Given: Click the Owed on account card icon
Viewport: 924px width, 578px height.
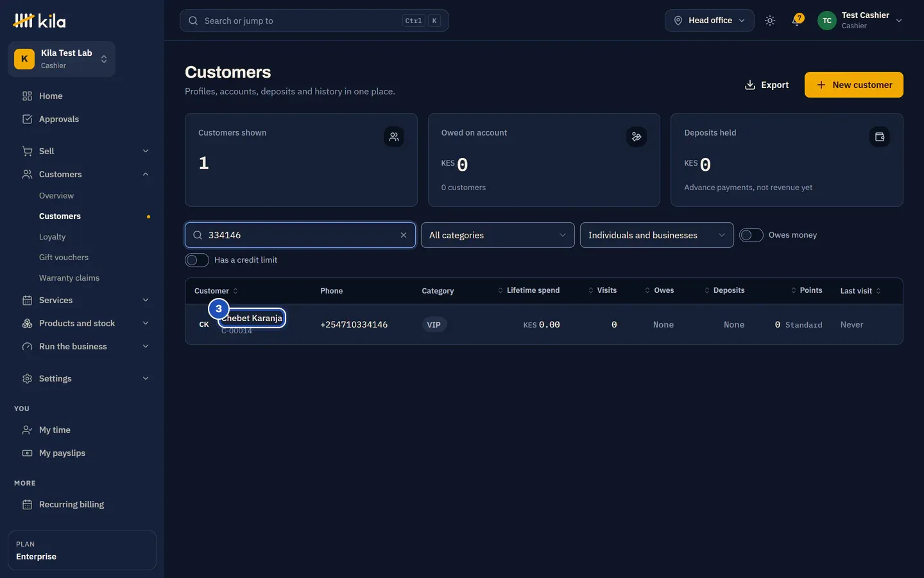Looking at the screenshot, I should 637,137.
